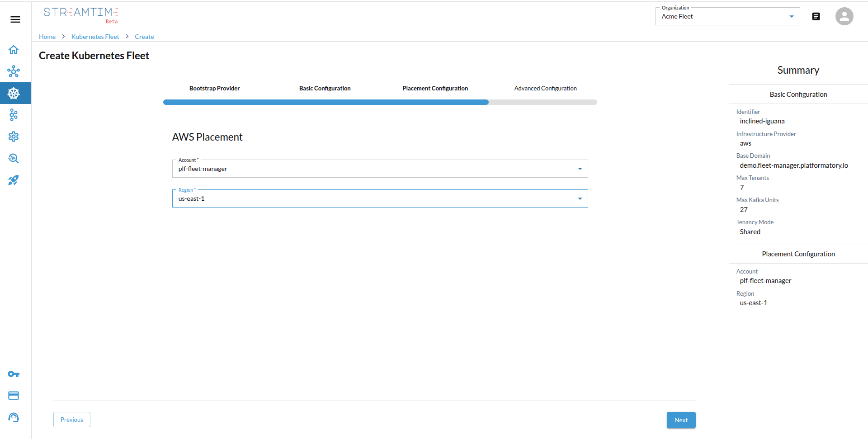Click the Kubernetes Fleet breadcrumb link
This screenshot has width=868, height=439.
pos(95,37)
